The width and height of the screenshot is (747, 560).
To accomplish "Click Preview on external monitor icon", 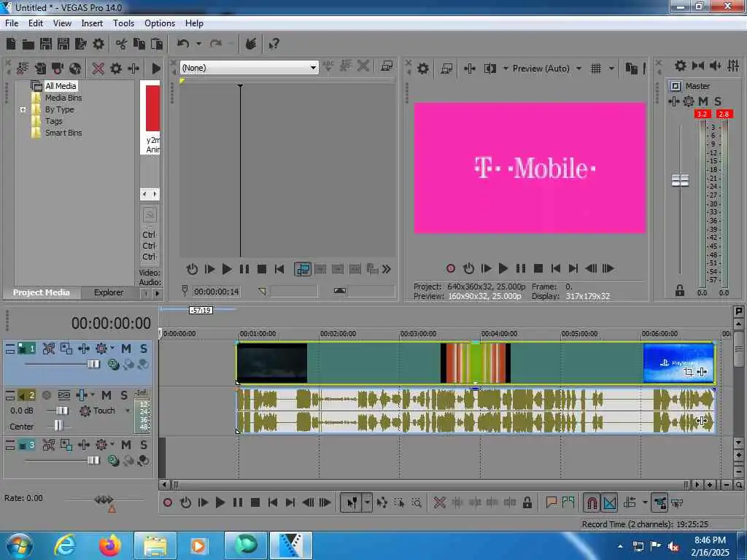I will tap(446, 69).
